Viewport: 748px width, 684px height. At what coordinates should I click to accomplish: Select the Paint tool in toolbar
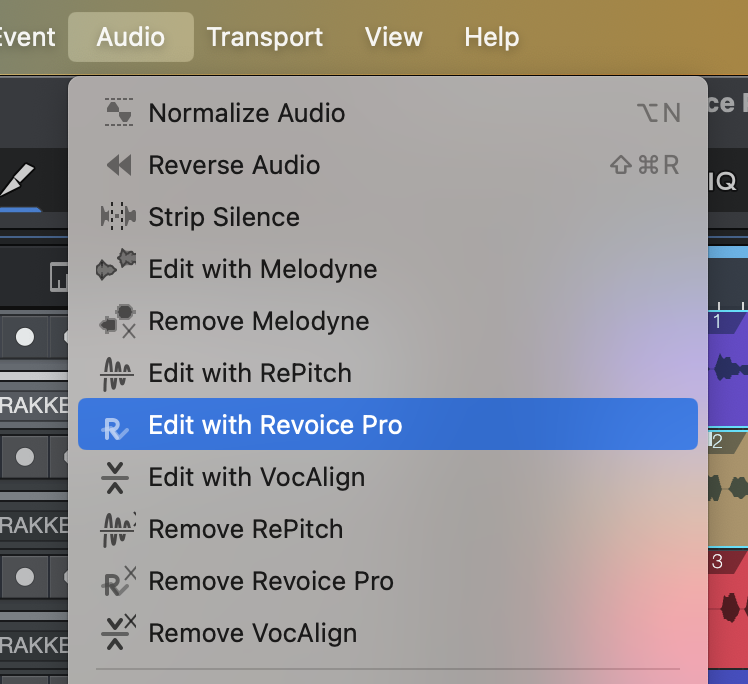(18, 182)
